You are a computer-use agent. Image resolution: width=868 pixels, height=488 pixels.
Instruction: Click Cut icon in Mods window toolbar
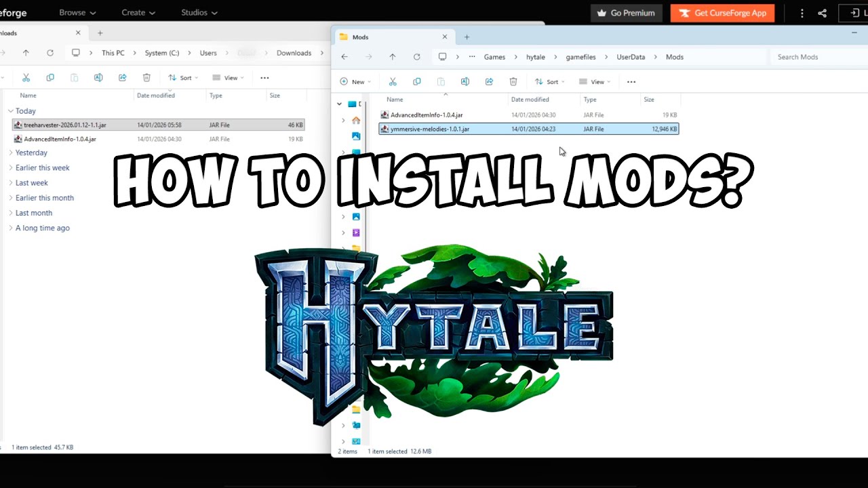(x=393, y=82)
